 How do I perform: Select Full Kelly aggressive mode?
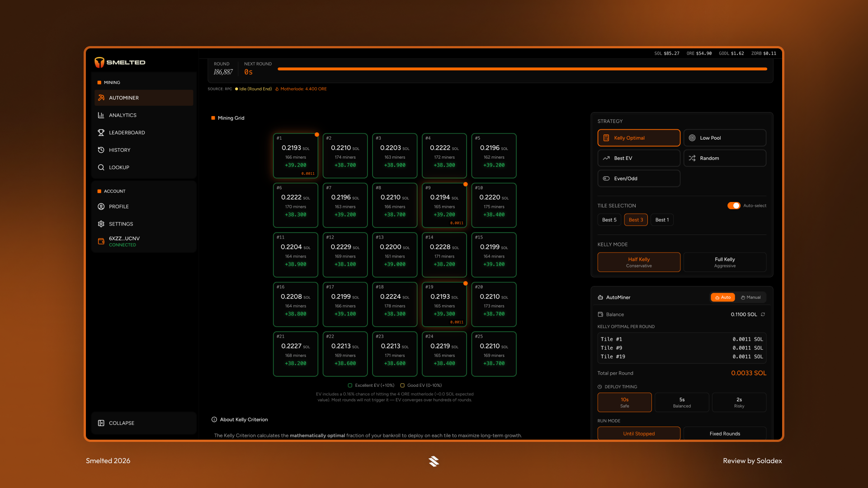coord(725,262)
